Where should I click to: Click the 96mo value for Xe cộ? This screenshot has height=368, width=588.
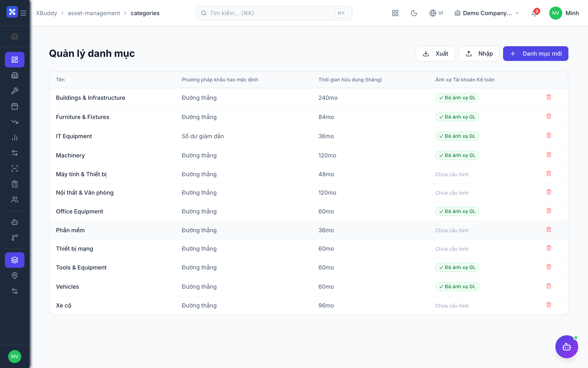[326, 306]
